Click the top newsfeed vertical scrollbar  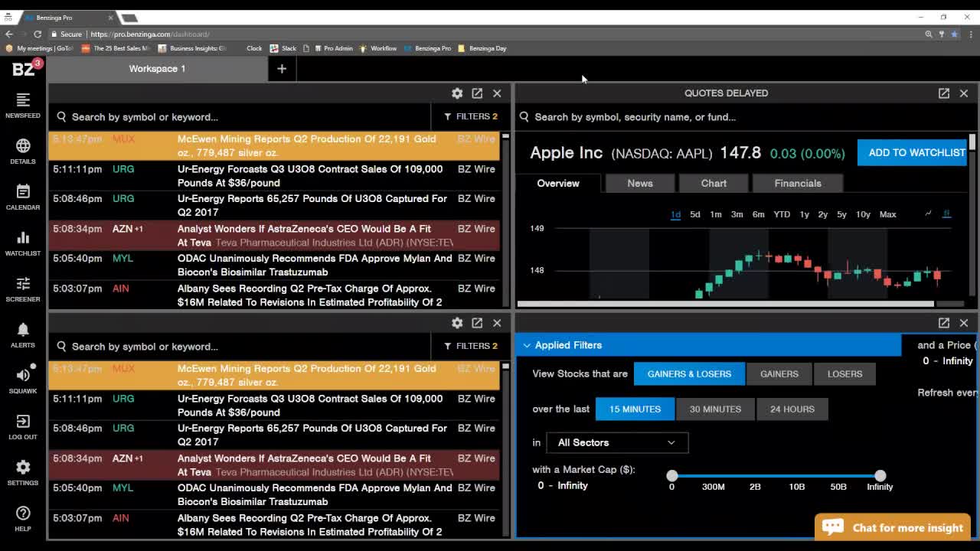pyautogui.click(x=505, y=220)
